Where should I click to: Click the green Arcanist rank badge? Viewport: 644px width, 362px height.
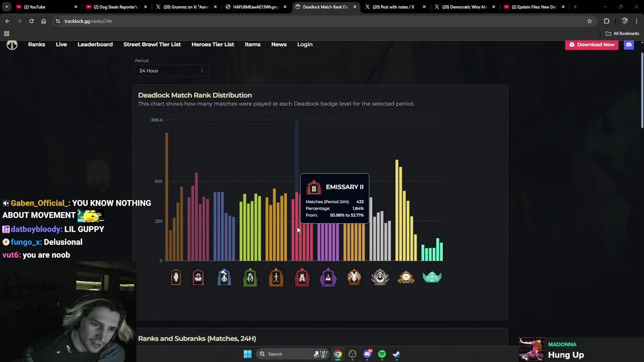point(250,277)
